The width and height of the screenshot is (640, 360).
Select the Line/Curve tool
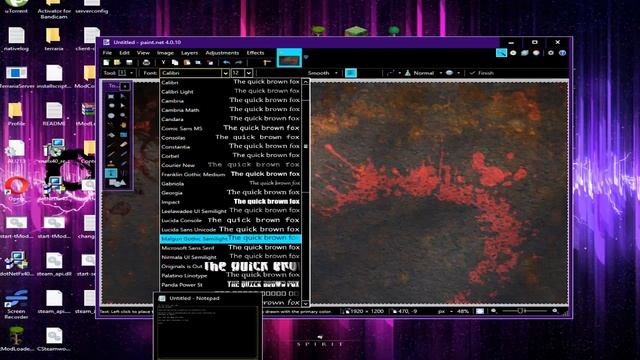click(x=123, y=173)
